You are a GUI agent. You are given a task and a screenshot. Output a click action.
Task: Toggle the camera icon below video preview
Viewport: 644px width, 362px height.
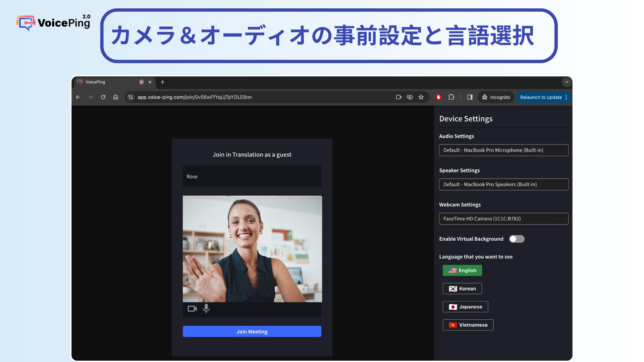[192, 309]
